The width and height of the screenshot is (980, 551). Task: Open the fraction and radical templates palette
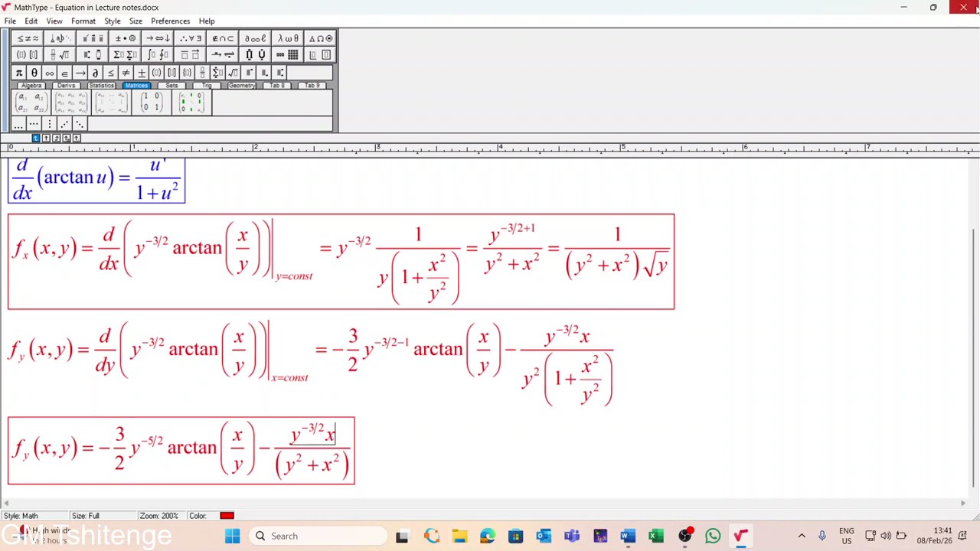[60, 55]
